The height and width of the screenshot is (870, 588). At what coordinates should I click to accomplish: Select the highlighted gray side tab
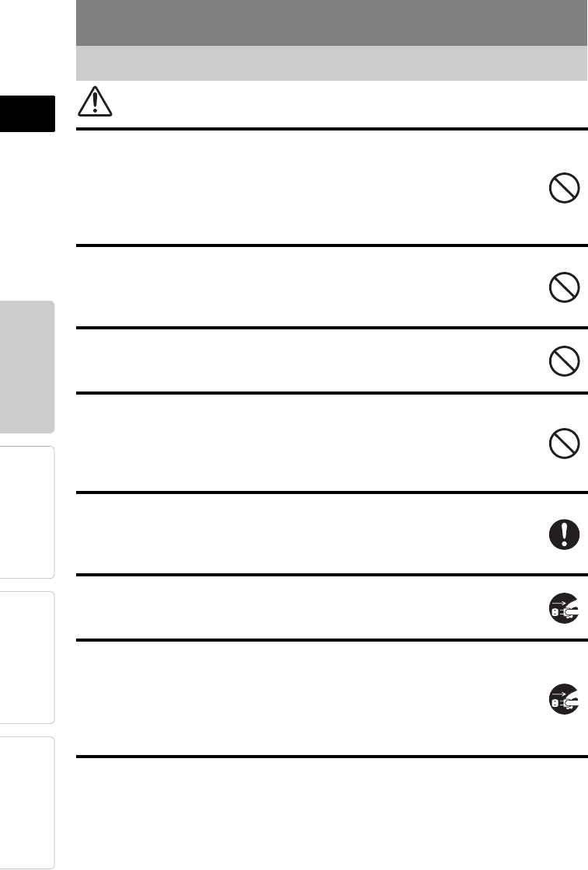[x=27, y=367]
